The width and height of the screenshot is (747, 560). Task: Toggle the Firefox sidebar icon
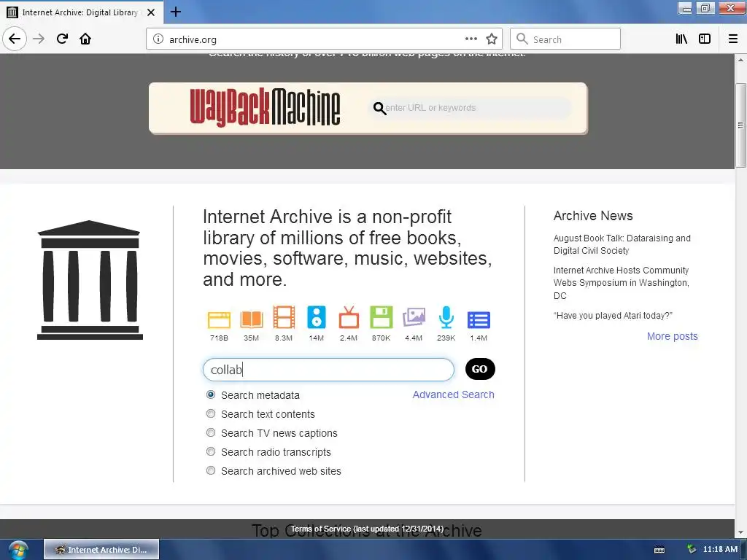pos(705,39)
